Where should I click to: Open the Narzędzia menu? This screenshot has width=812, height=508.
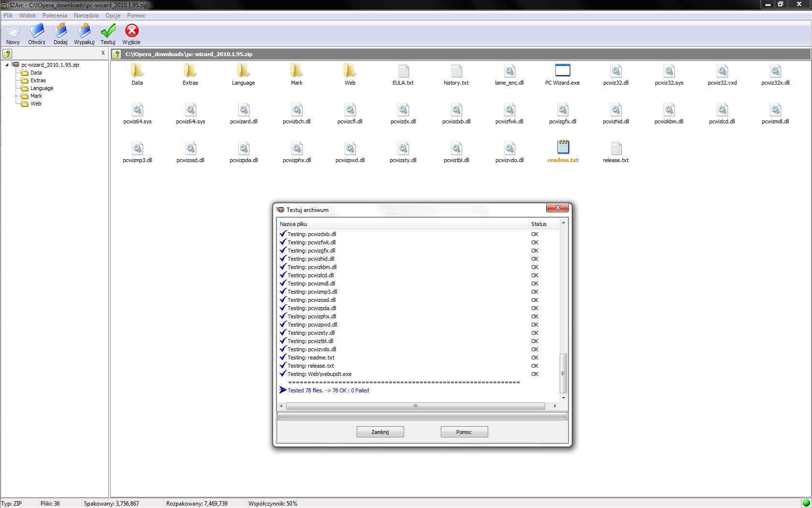tap(86, 15)
